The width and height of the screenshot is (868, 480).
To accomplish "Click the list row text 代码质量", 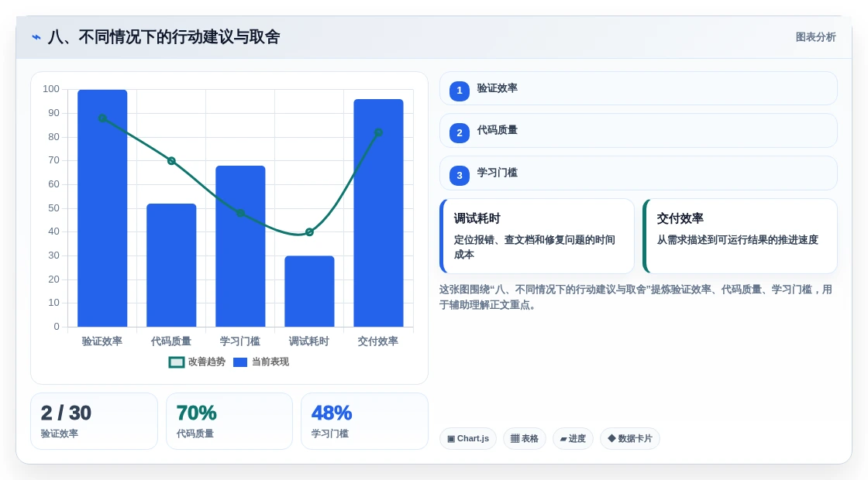I will tap(497, 130).
